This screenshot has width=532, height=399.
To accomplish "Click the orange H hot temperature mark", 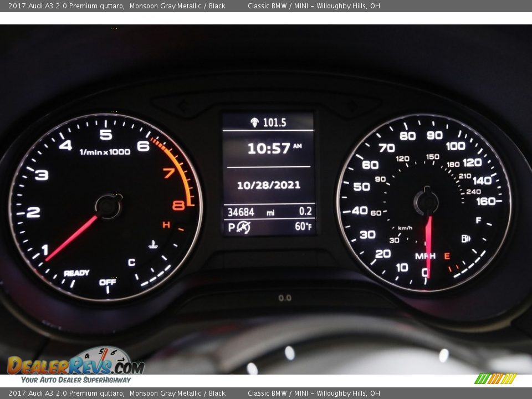I will pyautogui.click(x=166, y=224).
